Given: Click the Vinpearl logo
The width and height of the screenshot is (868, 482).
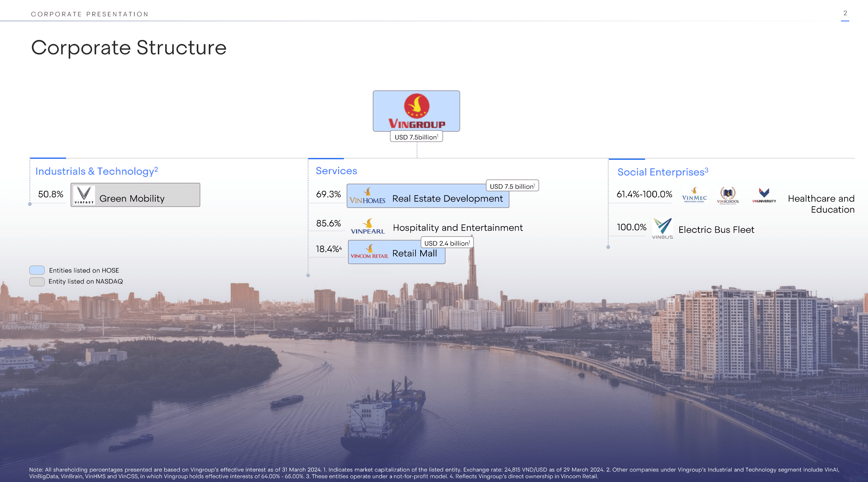Looking at the screenshot, I should pos(367,226).
